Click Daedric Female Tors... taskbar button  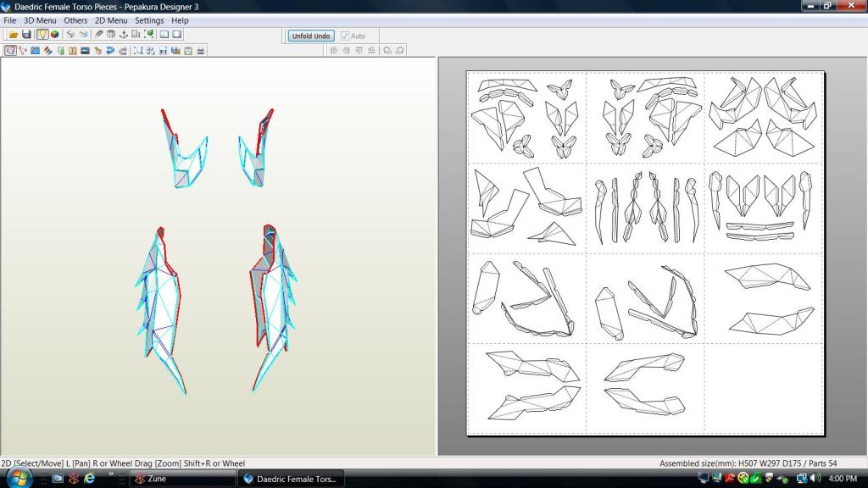coord(290,479)
